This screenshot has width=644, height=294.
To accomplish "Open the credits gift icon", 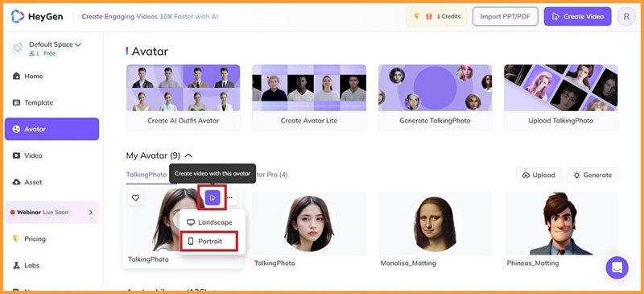I will click(x=429, y=17).
